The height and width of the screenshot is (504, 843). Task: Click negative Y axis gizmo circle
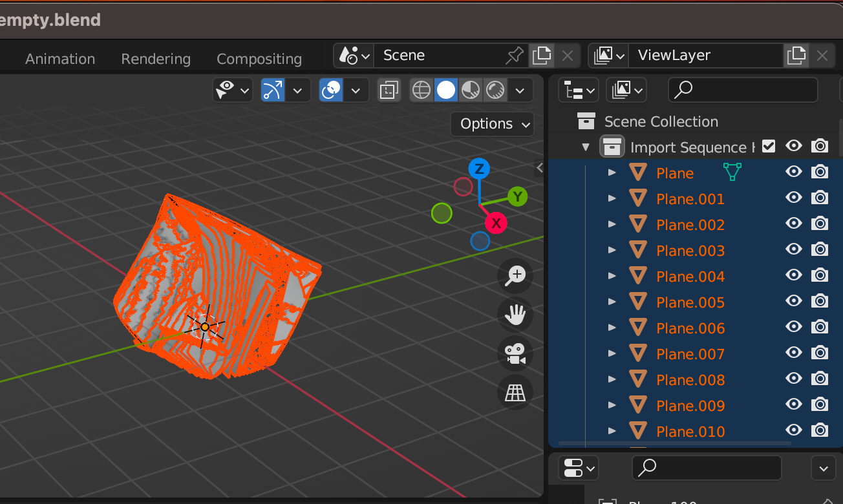tap(441, 213)
